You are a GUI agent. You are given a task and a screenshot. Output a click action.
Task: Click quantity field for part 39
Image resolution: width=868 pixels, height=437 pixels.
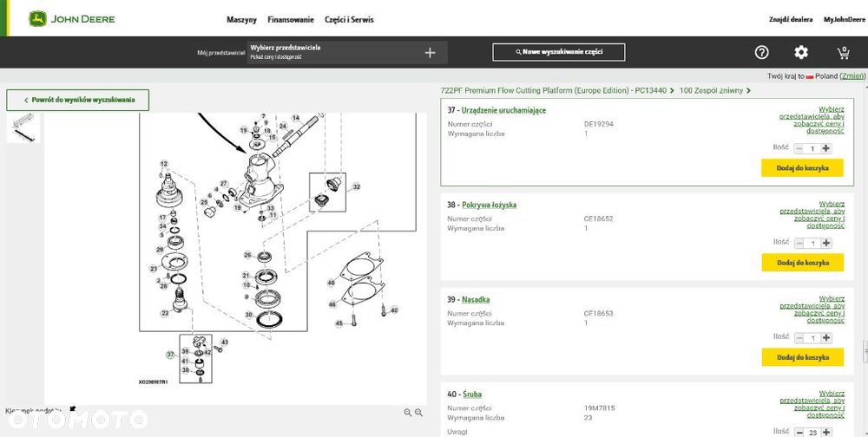pos(812,337)
